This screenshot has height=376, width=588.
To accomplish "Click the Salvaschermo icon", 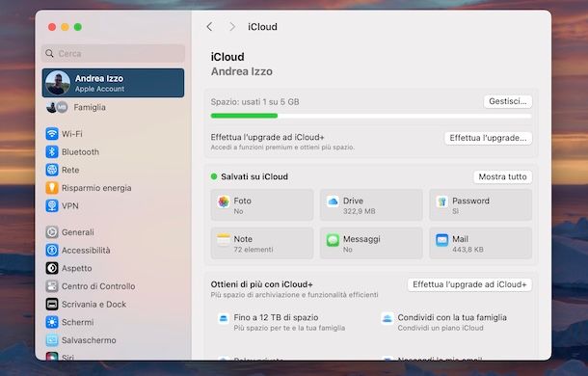I will click(52, 340).
